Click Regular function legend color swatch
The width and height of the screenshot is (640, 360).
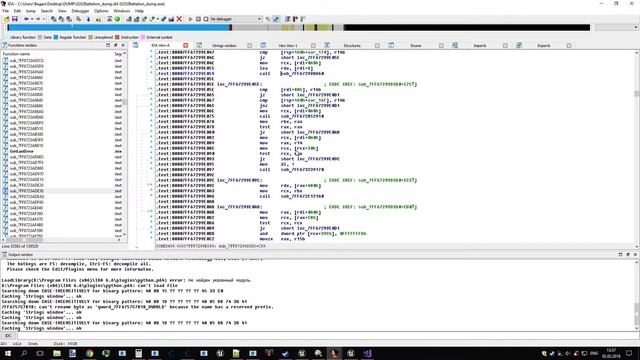click(x=56, y=37)
